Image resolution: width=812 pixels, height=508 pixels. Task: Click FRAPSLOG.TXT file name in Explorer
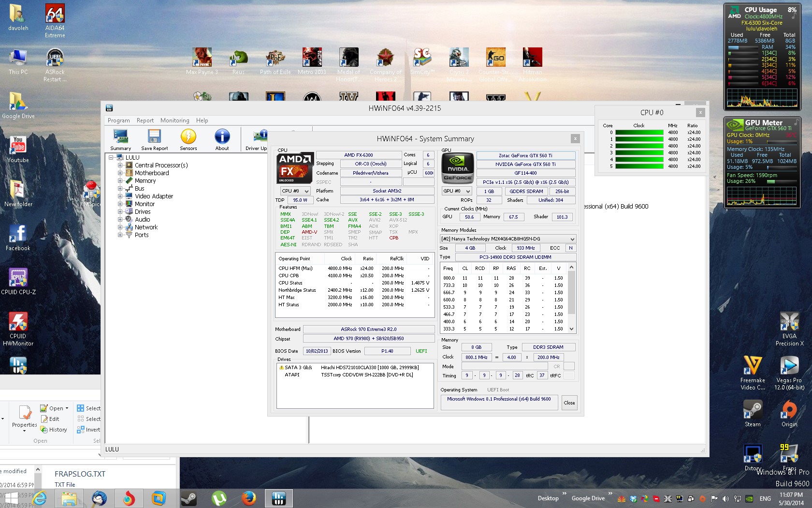tap(80, 474)
